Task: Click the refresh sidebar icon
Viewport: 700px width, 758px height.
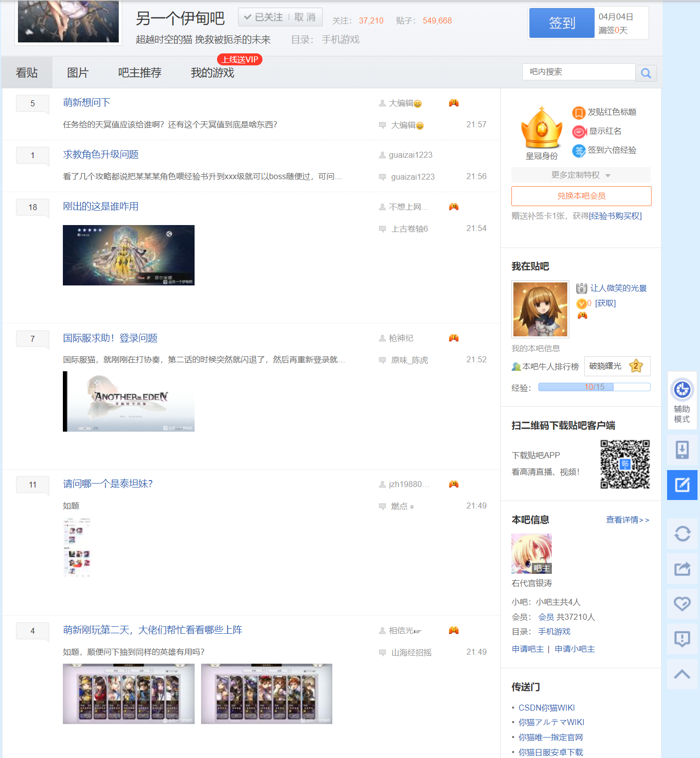Action: point(682,534)
